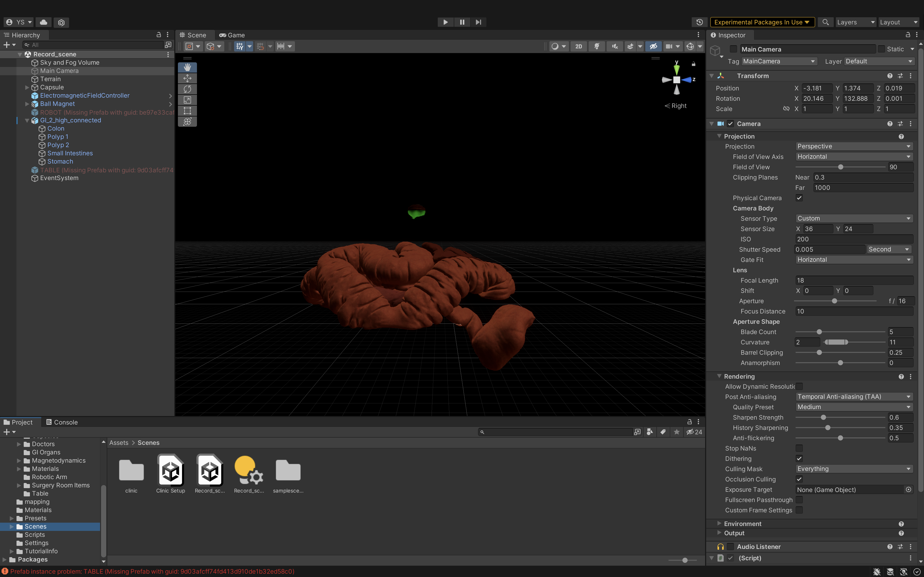Viewport: 924px width, 577px height.
Task: Select the Rotate tool
Action: (x=187, y=89)
